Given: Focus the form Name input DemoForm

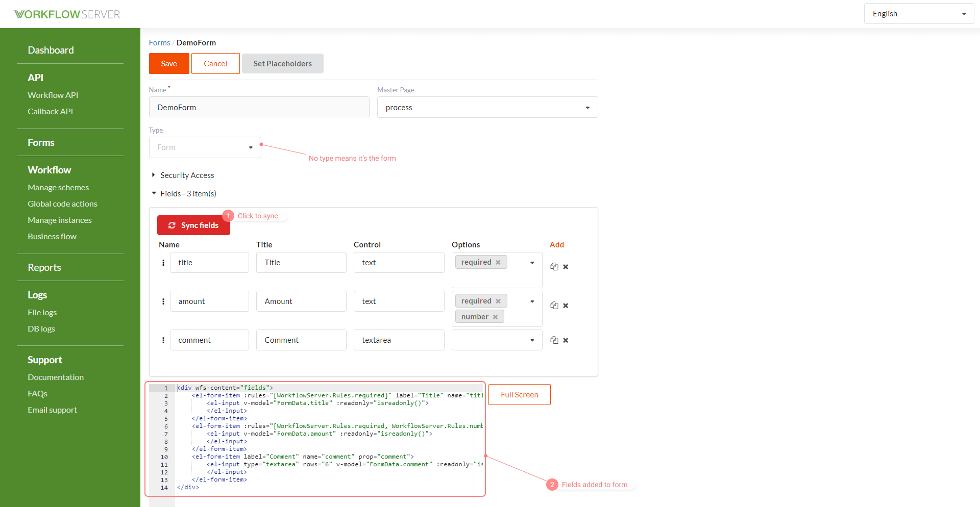Looking at the screenshot, I should [259, 107].
